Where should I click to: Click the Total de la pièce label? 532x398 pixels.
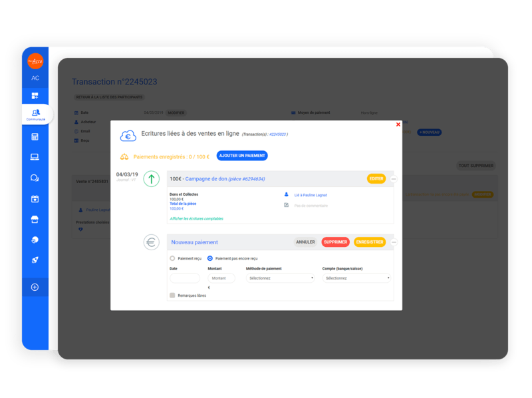point(183,204)
